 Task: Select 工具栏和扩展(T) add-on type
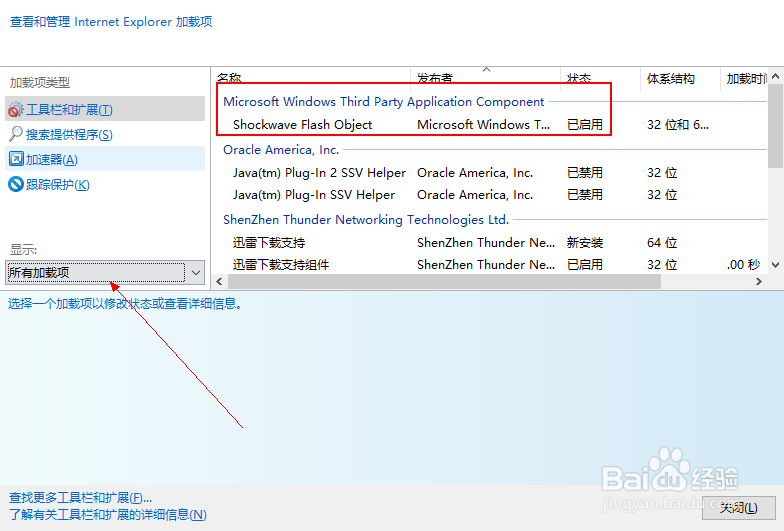tap(105, 109)
